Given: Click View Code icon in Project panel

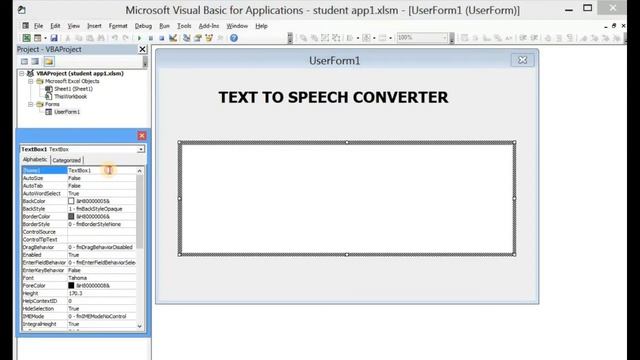Looking at the screenshot, I should [24, 62].
